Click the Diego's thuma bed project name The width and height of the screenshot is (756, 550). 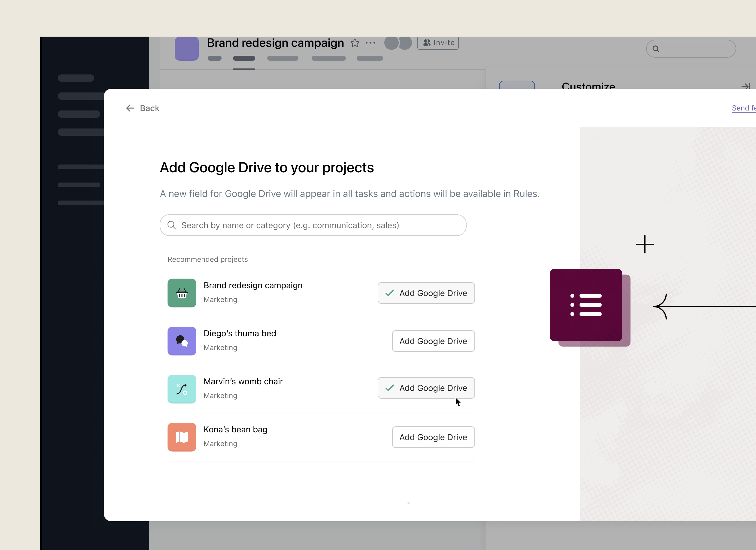(x=240, y=333)
